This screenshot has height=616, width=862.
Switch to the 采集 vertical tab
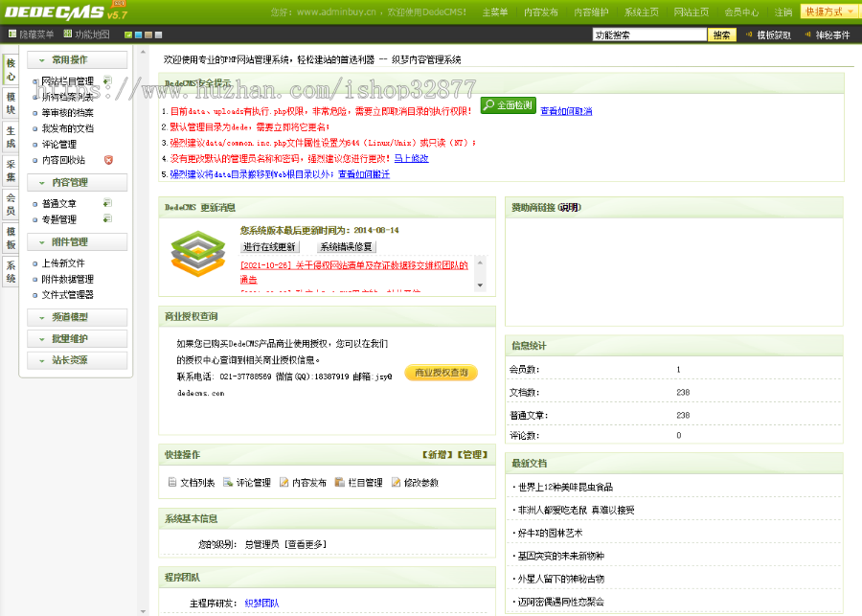[11, 171]
